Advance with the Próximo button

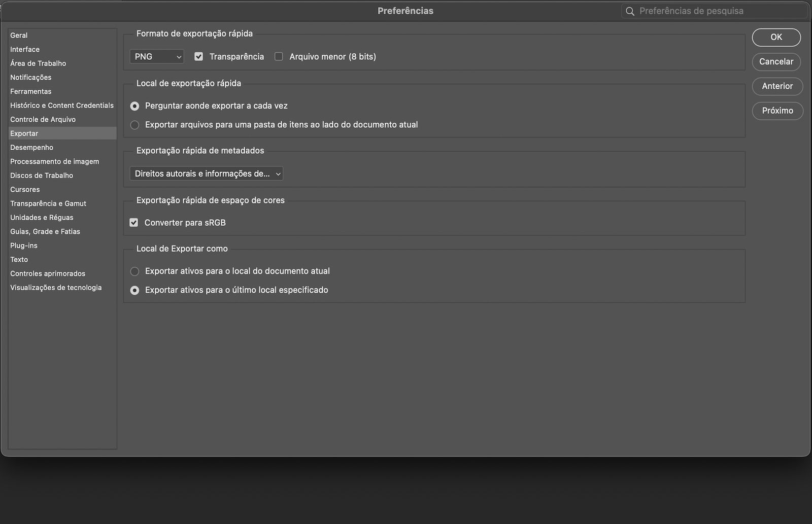point(777,111)
